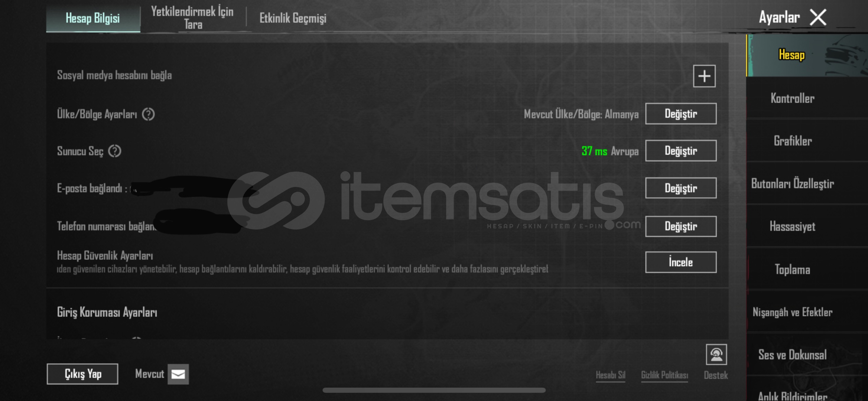Open the Hesabı Sil link
868x401 pixels.
[x=611, y=375]
